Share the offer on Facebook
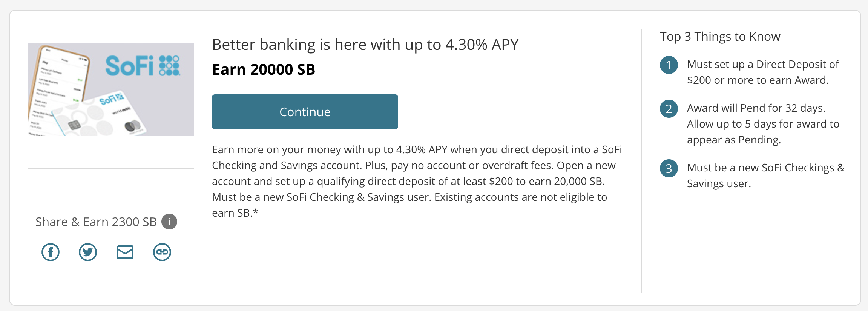The height and width of the screenshot is (311, 868). point(51,252)
